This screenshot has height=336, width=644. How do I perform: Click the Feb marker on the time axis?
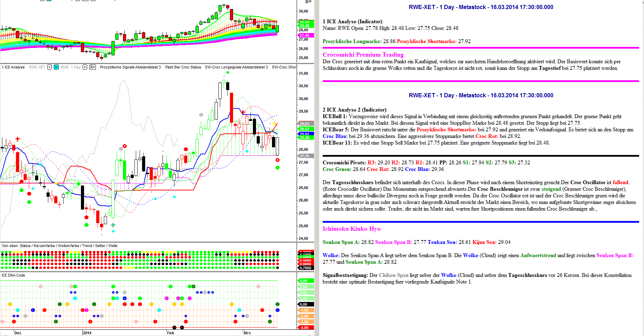[170, 333]
